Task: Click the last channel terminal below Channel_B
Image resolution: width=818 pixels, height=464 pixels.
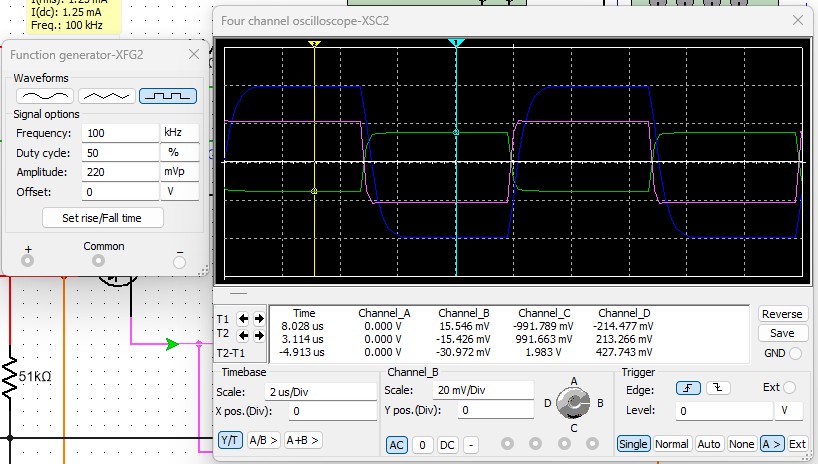Action: (x=592, y=444)
